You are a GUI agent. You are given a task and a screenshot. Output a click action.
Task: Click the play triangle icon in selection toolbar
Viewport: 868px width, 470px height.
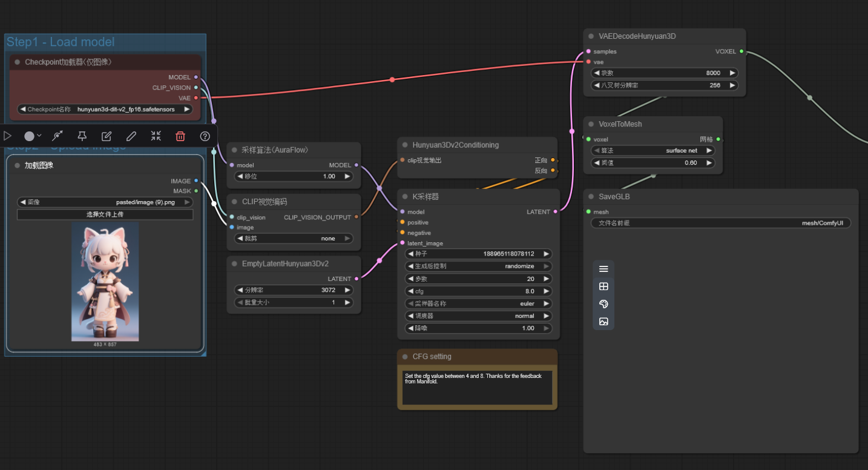tap(7, 136)
